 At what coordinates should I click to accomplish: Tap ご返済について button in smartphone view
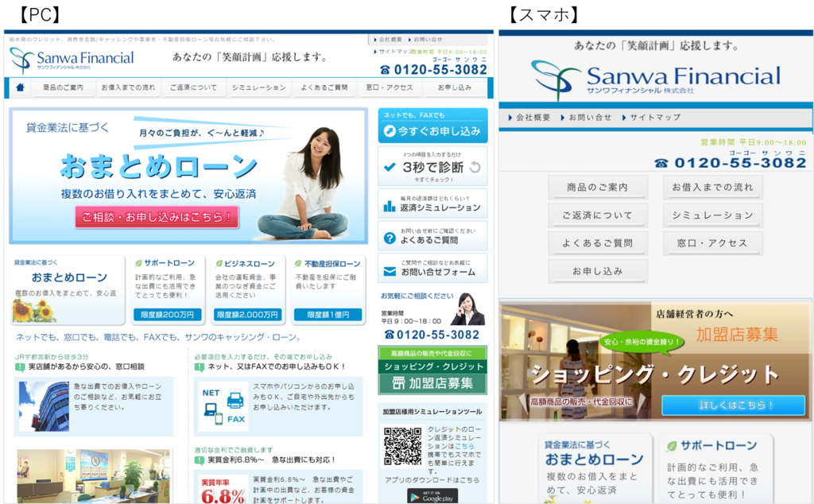coord(598,215)
